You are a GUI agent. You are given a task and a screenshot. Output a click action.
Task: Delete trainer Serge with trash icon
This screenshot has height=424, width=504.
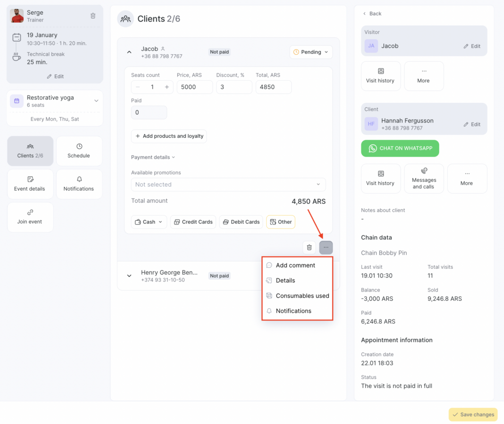pyautogui.click(x=93, y=16)
